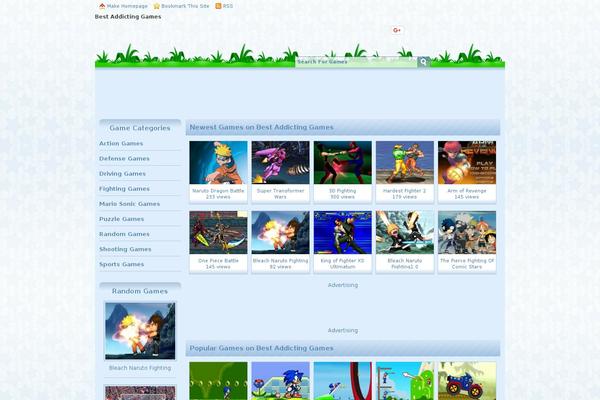Open the King of Fighter XS Ultimatum thumbnail

pos(342,232)
